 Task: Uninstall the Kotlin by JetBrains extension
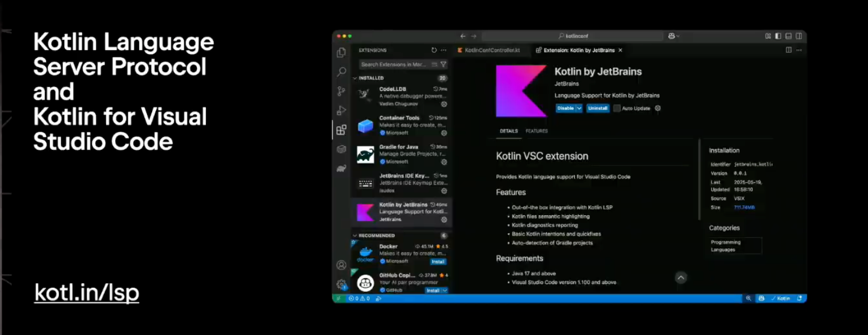(598, 108)
